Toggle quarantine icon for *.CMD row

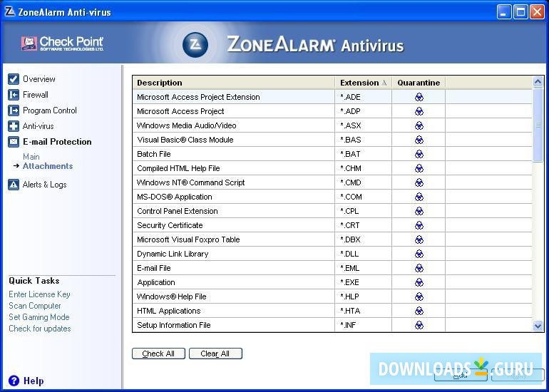[419, 182]
